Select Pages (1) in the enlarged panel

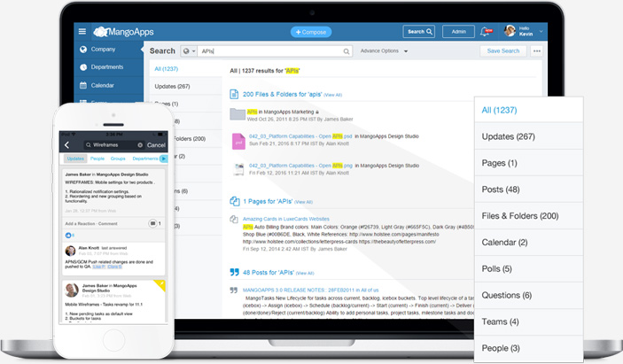529,163
